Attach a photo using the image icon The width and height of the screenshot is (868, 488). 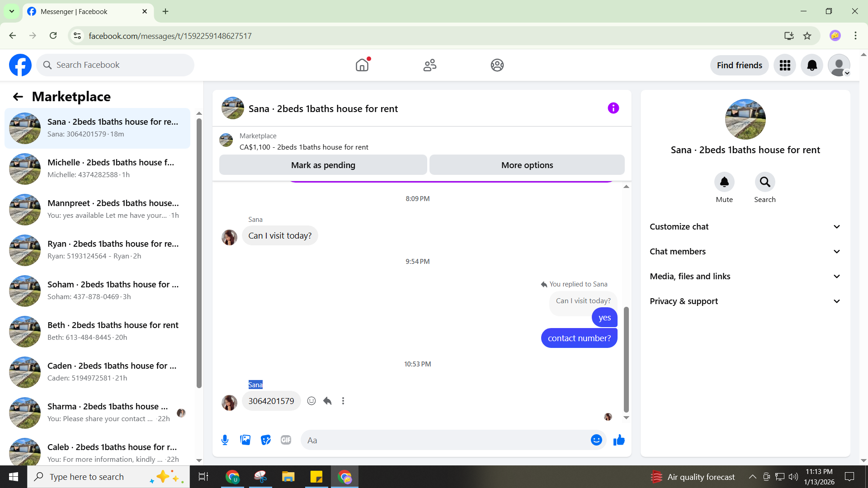[x=245, y=440]
